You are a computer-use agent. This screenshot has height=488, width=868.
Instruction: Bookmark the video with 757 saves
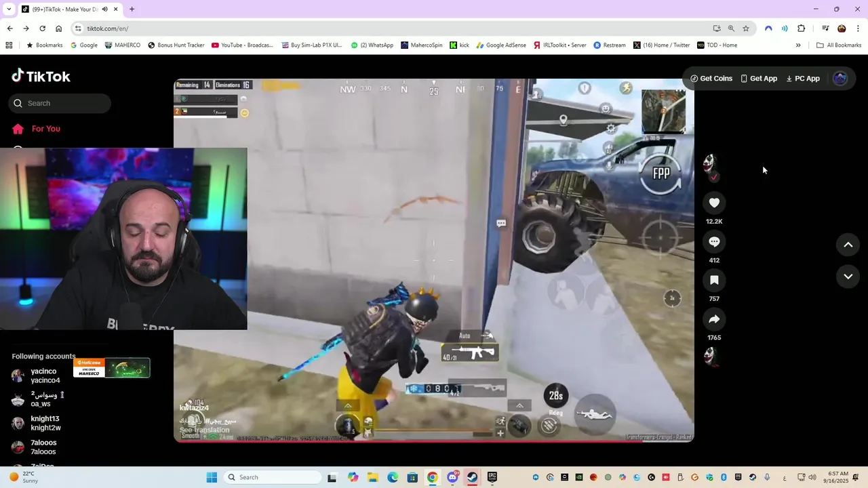pyautogui.click(x=714, y=280)
